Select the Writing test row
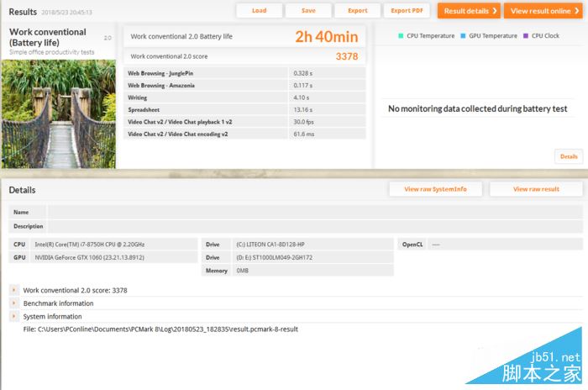This screenshot has width=588, height=390. (244, 97)
